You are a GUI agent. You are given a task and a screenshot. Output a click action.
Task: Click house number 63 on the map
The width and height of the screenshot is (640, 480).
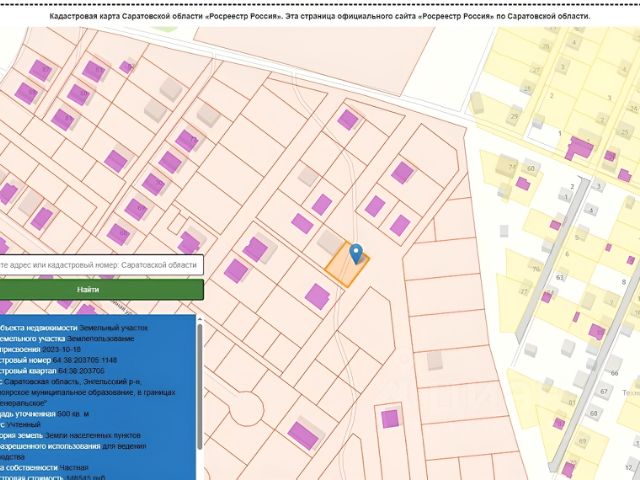[560, 278]
